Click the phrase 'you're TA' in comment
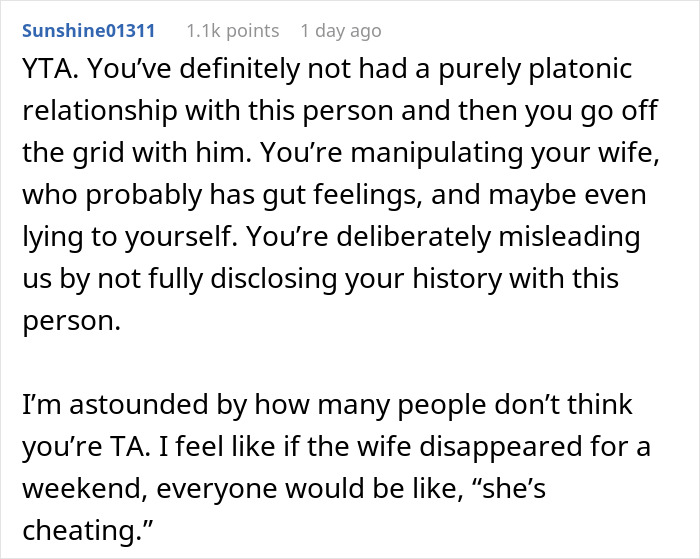The width and height of the screenshot is (700, 559). click(x=84, y=448)
